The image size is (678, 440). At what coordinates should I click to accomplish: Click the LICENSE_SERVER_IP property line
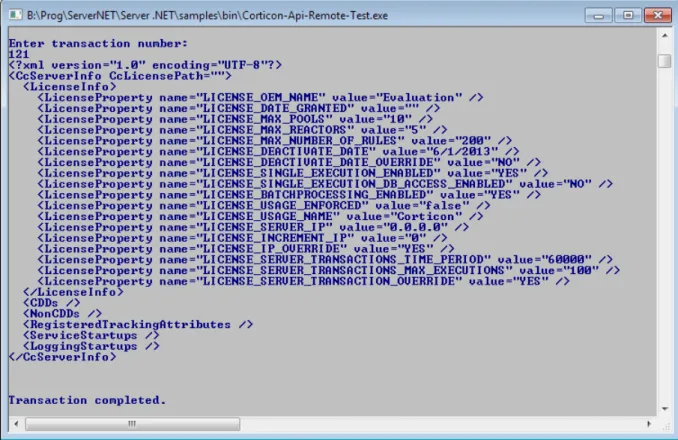coord(253,227)
